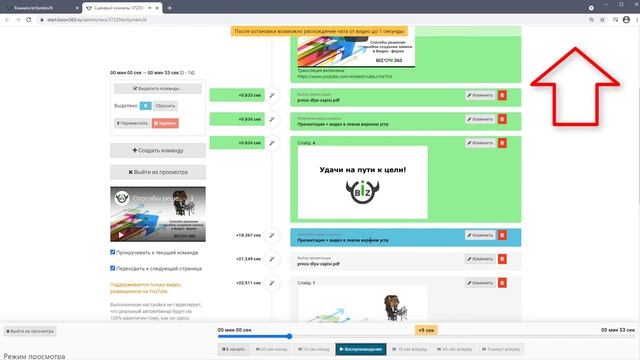Open the browser three-dot menu
This screenshot has height=360, width=640.
[637, 20]
